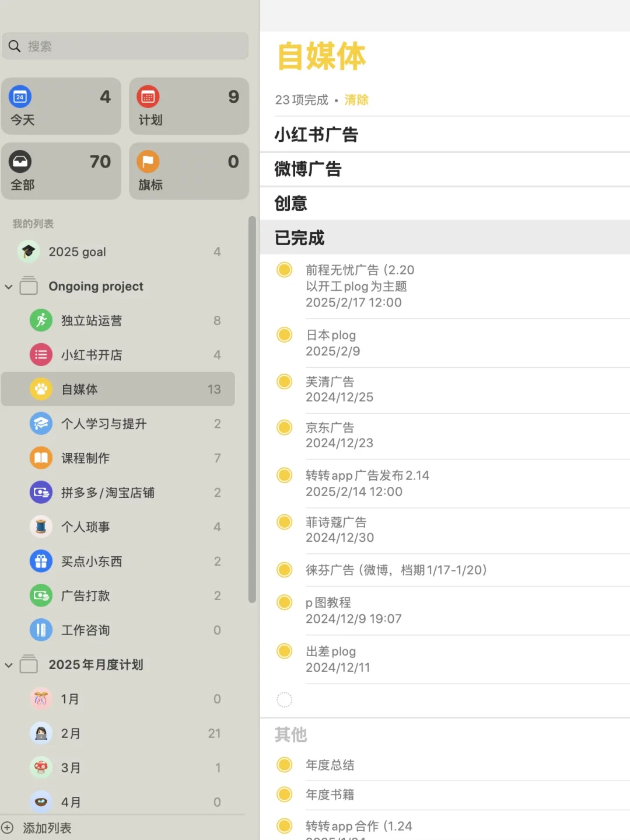Viewport: 630px width, 840px height.
Task: Select the 4月 list emoji icon
Action: [41, 802]
